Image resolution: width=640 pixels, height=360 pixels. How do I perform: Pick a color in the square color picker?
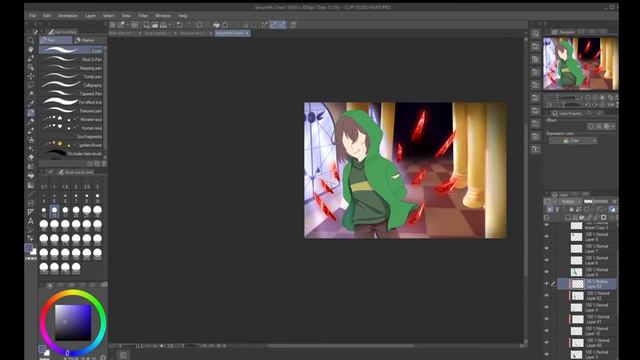pos(73,322)
